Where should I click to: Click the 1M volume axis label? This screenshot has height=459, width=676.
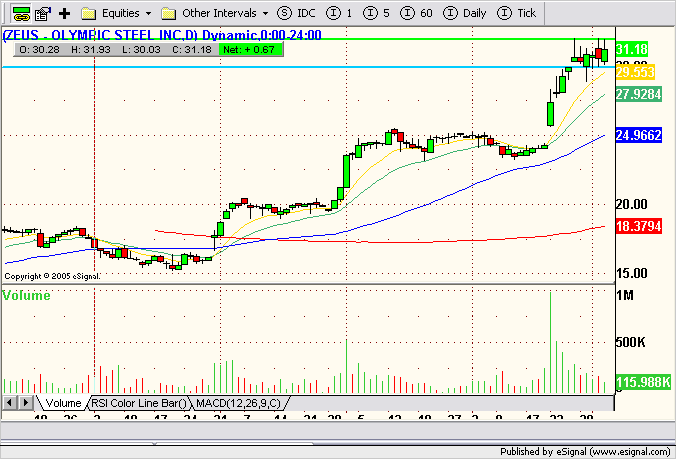[625, 295]
